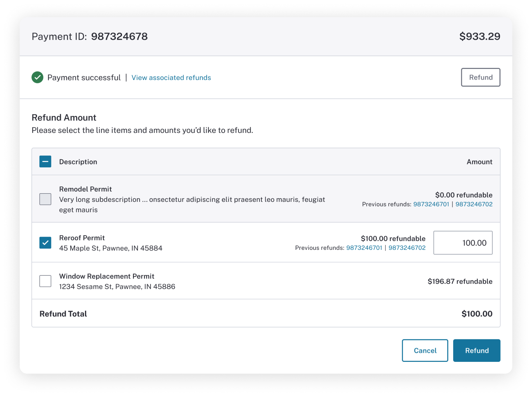Click the Refund Total row
This screenshot has width=532, height=396.
click(63, 314)
